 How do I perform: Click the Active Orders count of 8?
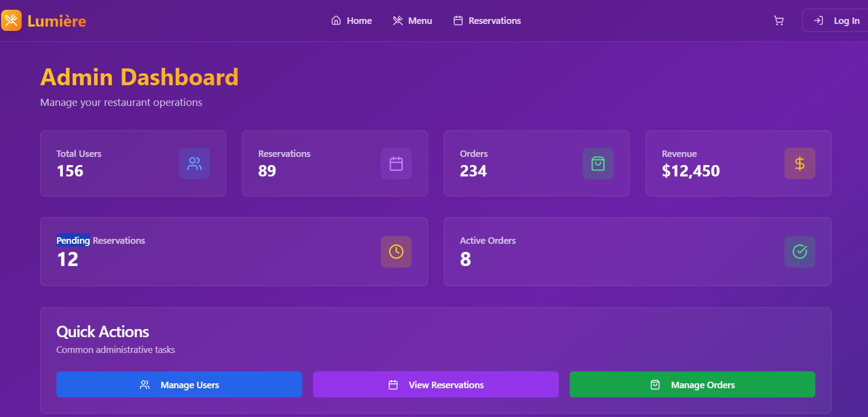tap(465, 260)
